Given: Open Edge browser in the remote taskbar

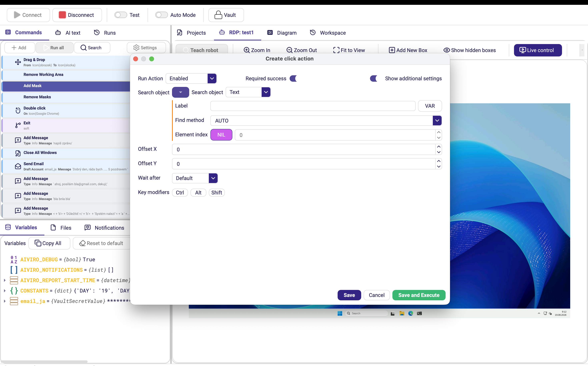Looking at the screenshot, I should pos(411,313).
